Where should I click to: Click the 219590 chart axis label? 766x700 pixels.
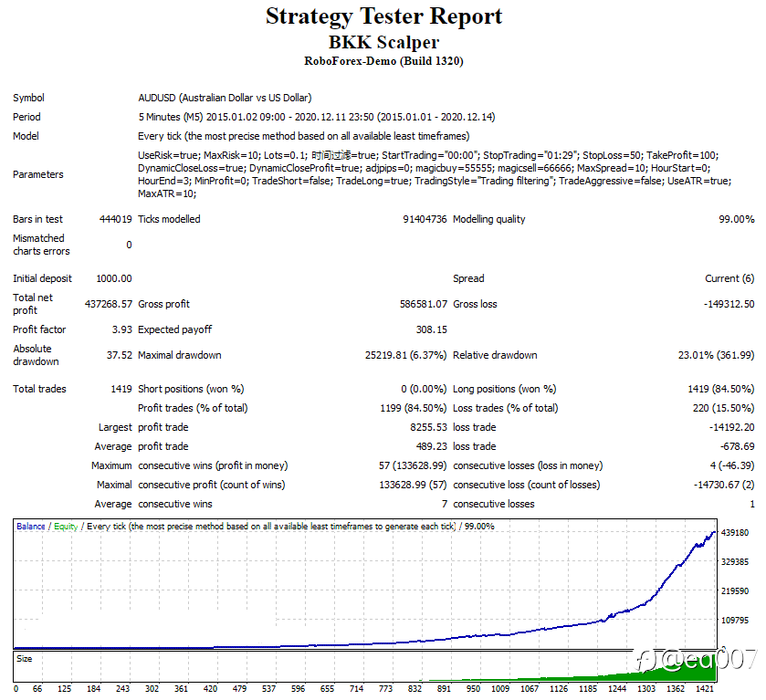pos(735,591)
